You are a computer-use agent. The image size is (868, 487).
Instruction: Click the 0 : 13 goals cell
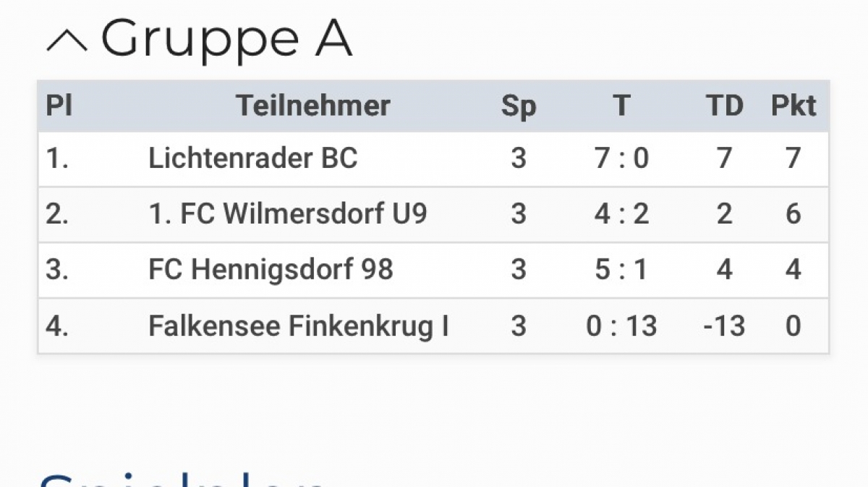[621, 326]
